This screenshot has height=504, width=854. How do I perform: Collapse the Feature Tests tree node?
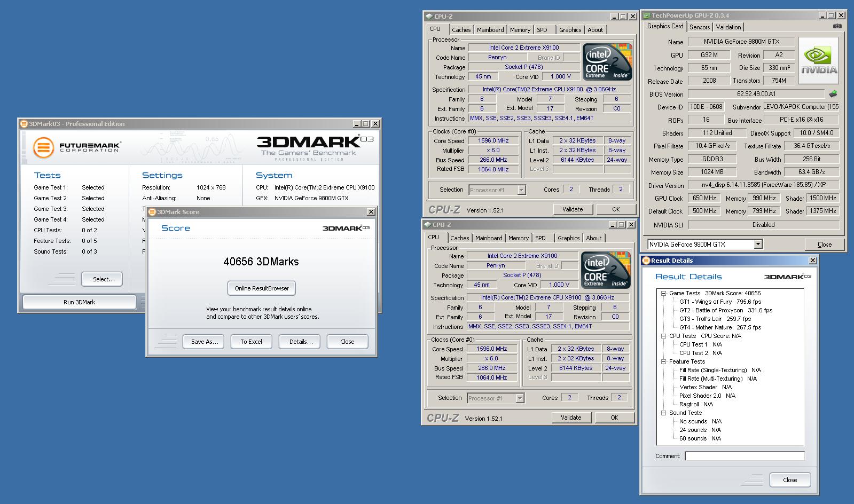tap(664, 361)
